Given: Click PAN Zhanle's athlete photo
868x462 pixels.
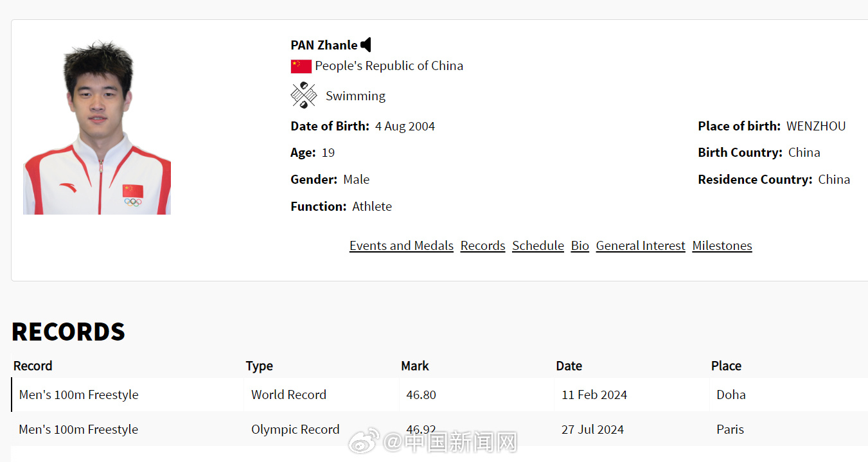Looking at the screenshot, I should pyautogui.click(x=97, y=127).
